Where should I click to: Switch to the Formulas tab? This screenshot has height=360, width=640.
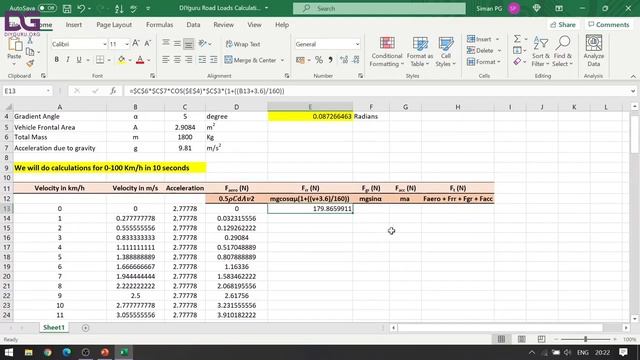coord(160,24)
